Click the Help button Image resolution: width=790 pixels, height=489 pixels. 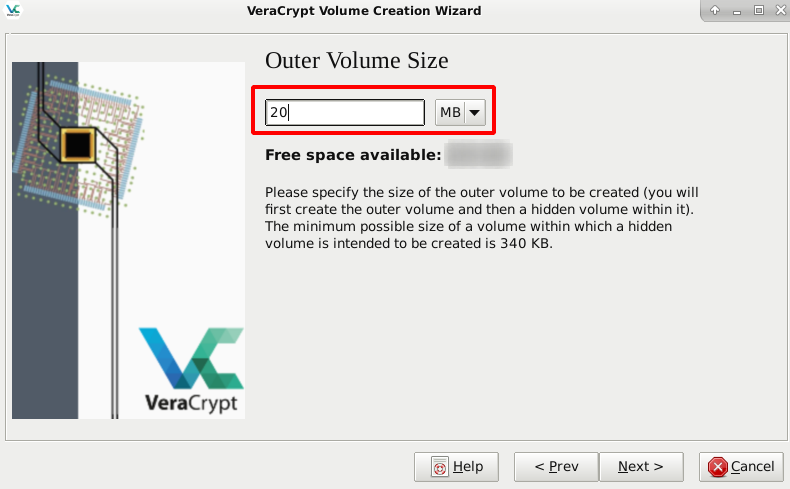click(456, 467)
